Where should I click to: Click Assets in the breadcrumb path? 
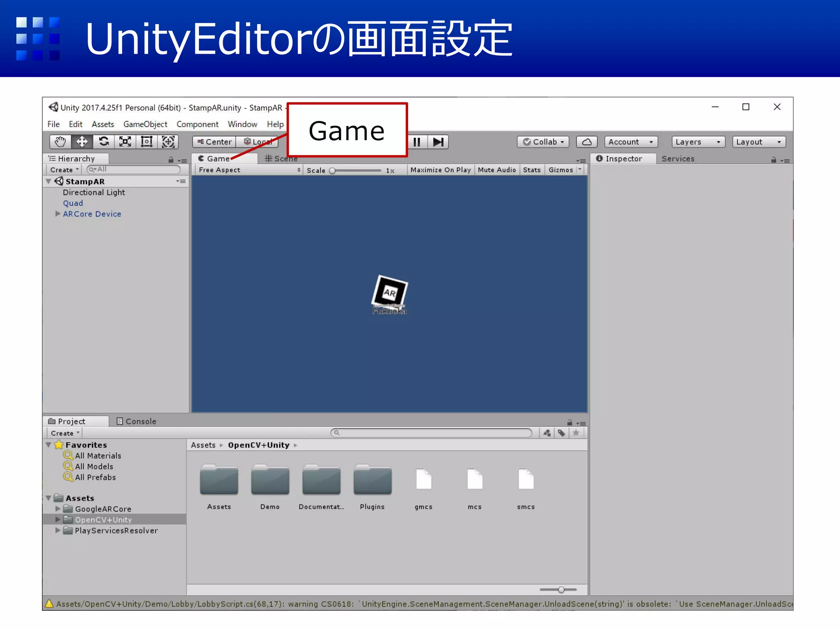(203, 445)
